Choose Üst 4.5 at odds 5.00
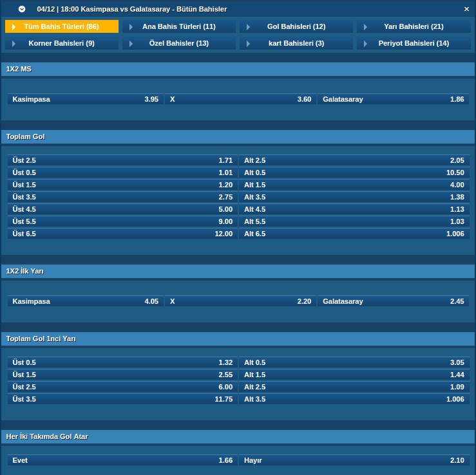Image resolution: width=476 pixels, height=475 pixels. (x=122, y=209)
